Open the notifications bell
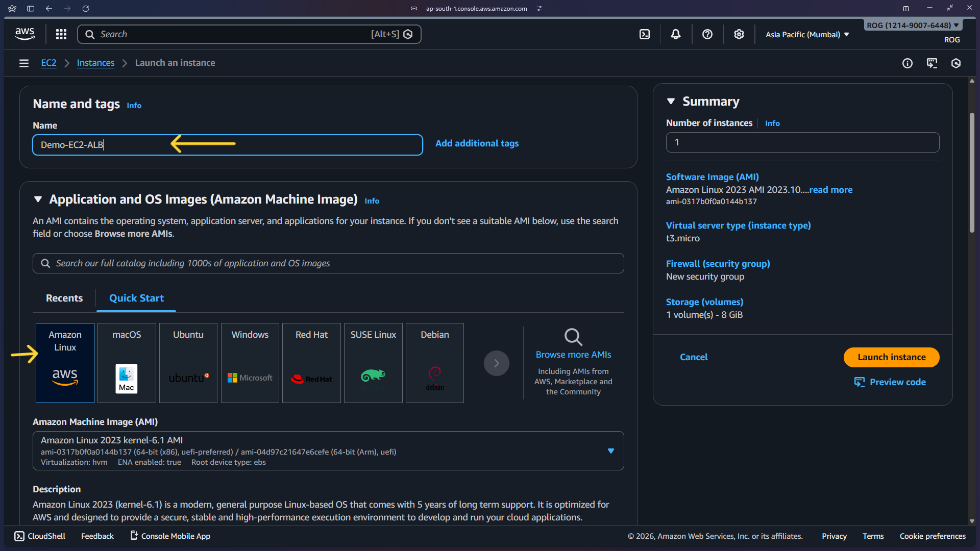Screen dimensions: 980x551 click(x=676, y=34)
